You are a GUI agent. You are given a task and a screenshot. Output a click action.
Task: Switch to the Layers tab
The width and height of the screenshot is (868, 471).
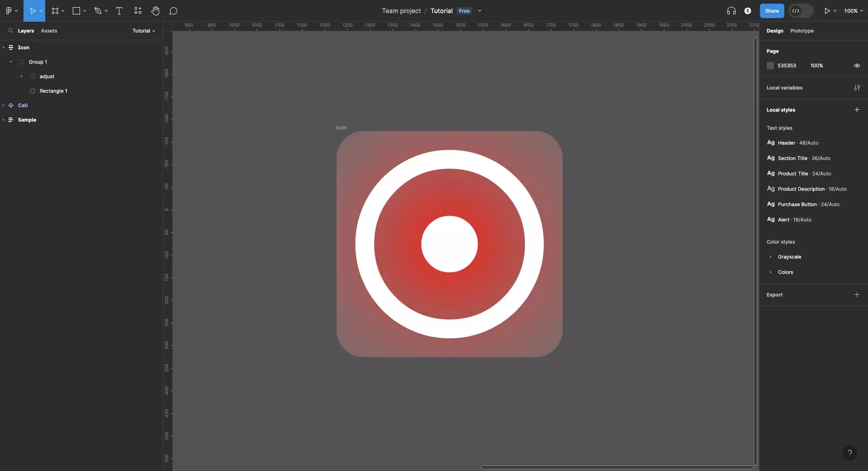(x=26, y=31)
